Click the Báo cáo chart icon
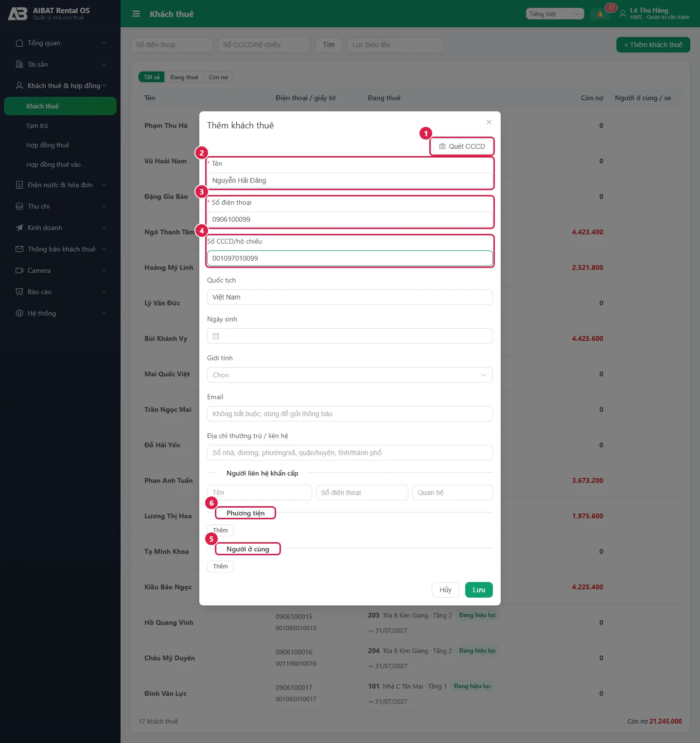 pyautogui.click(x=19, y=292)
